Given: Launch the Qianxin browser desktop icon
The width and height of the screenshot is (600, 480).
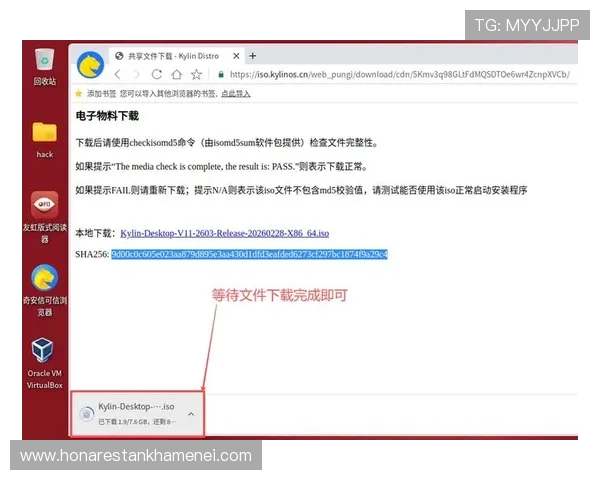Looking at the screenshot, I should pos(45,290).
